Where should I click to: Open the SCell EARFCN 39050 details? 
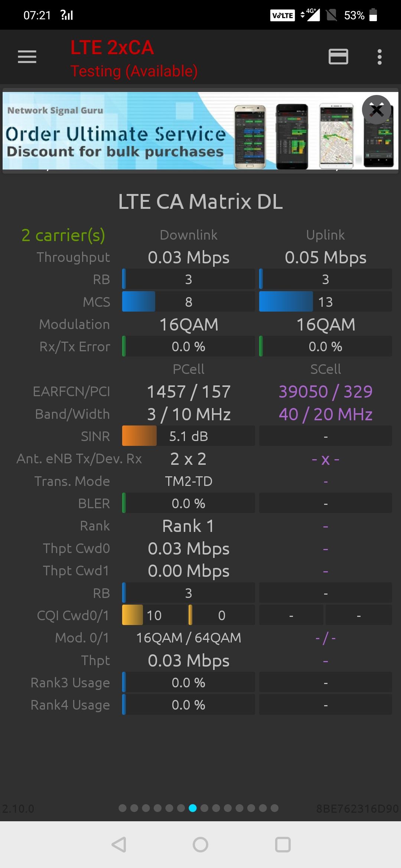click(325, 391)
